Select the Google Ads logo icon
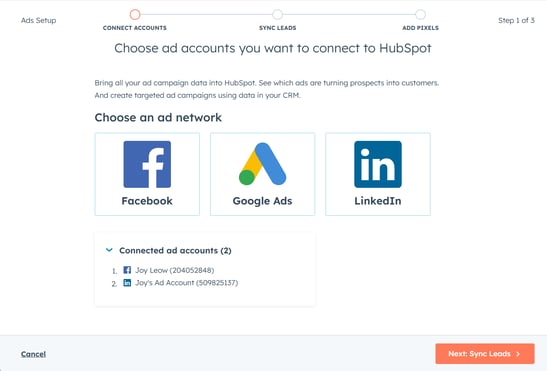 (x=262, y=164)
